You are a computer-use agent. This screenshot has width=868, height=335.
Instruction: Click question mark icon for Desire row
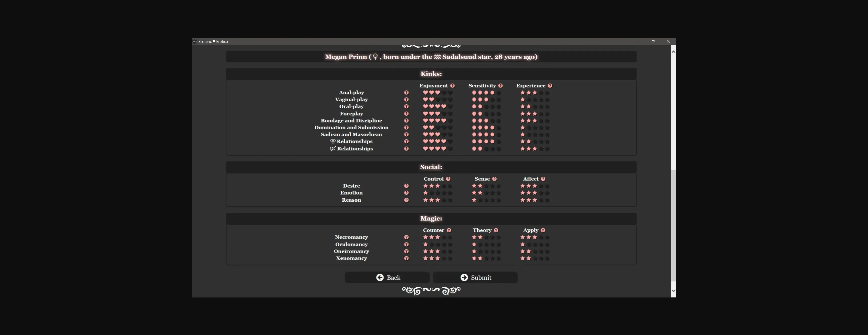tap(406, 186)
